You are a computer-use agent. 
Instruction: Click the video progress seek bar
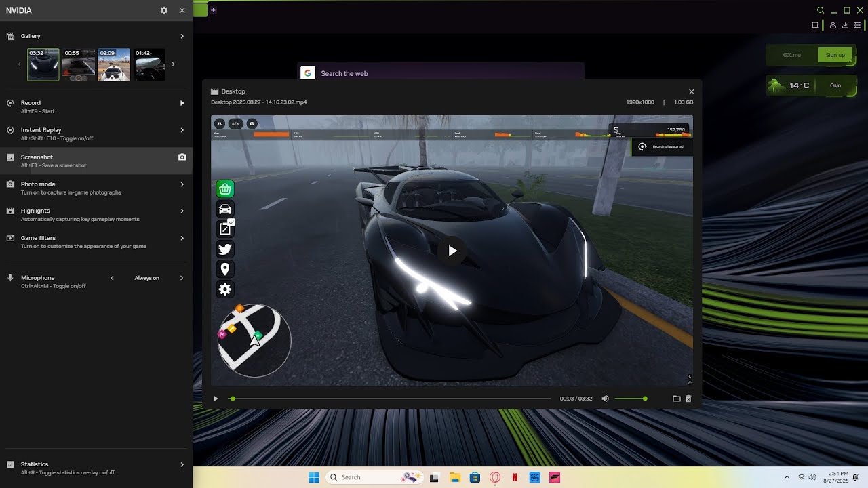point(390,399)
